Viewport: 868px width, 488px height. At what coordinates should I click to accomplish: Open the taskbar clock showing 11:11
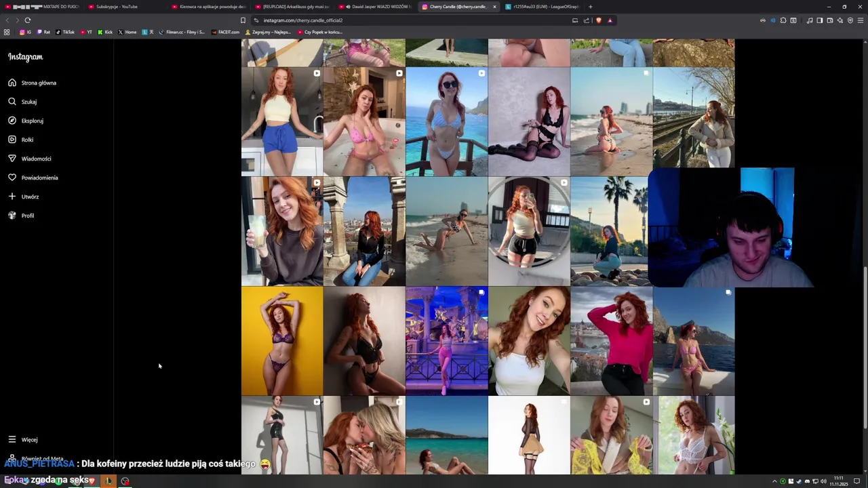840,481
